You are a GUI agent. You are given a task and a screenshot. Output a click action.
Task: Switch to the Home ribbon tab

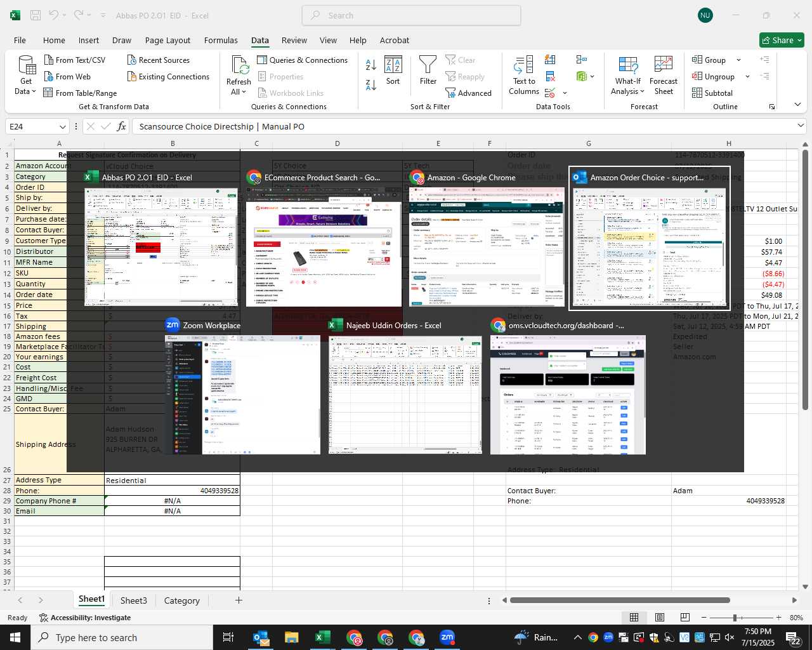pos(54,40)
